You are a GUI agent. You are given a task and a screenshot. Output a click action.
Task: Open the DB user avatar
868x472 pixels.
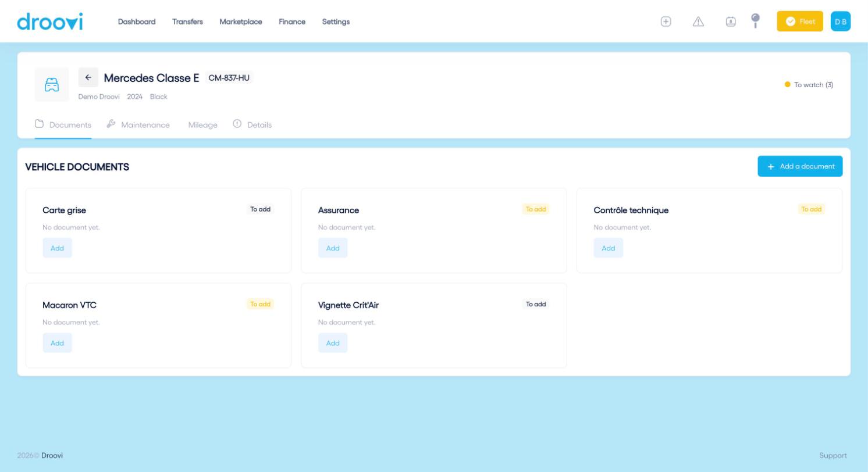click(841, 22)
